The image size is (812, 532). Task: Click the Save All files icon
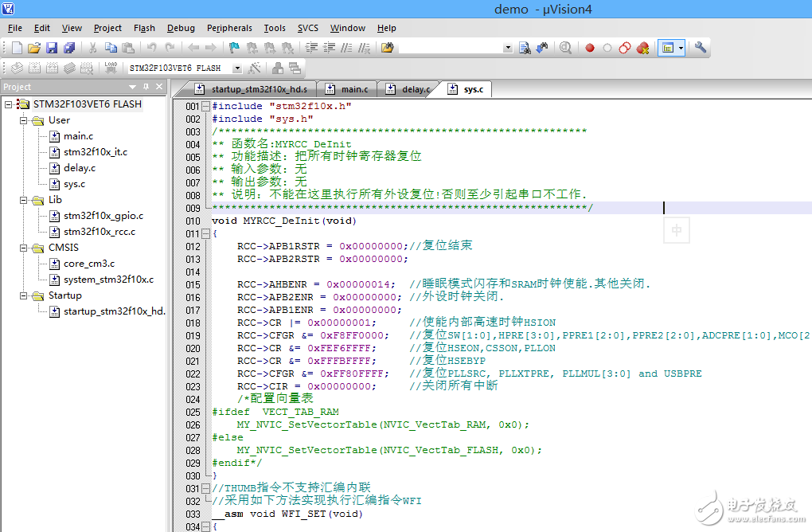[69, 48]
